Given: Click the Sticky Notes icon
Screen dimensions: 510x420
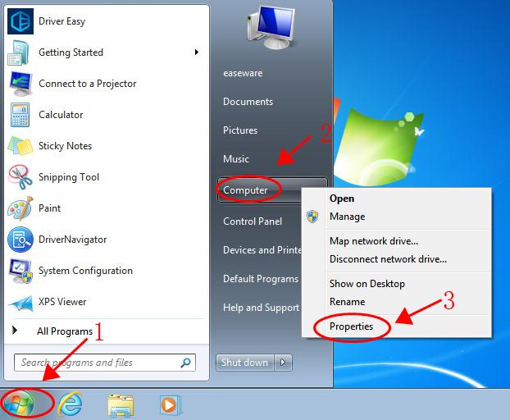Looking at the screenshot, I should point(20,146).
